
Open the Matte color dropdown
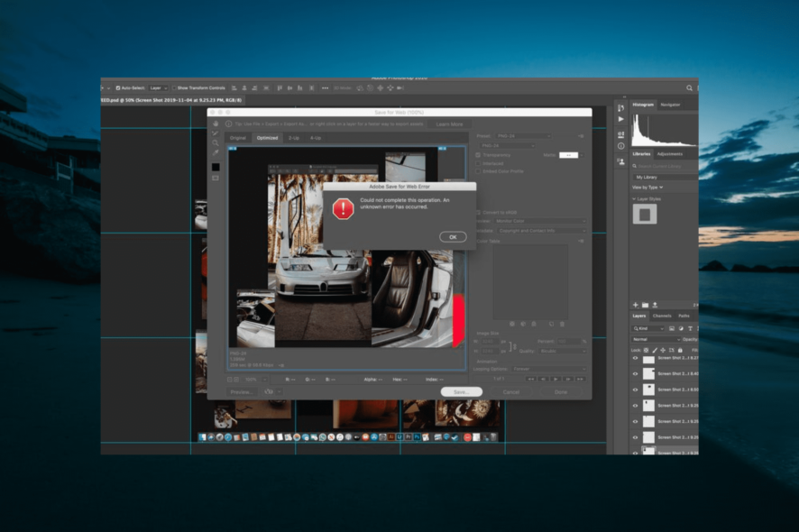[x=582, y=155]
